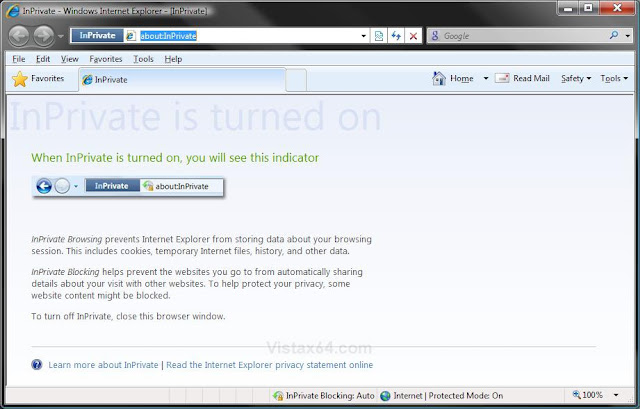The height and width of the screenshot is (409, 640).
Task: Open the Tools command bar dropdown
Action: [614, 78]
